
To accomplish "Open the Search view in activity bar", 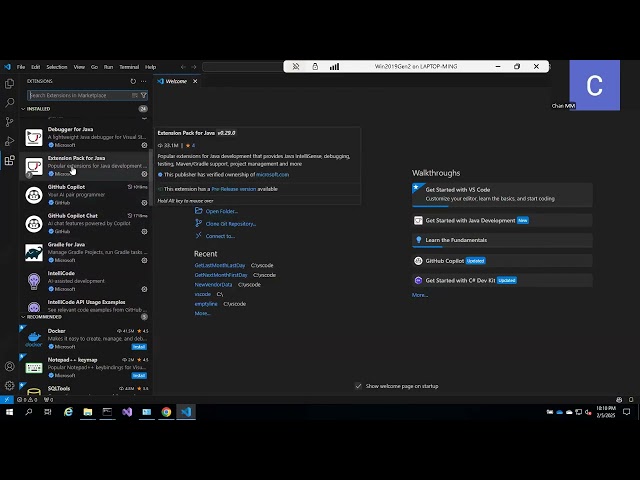I will pos(9,102).
